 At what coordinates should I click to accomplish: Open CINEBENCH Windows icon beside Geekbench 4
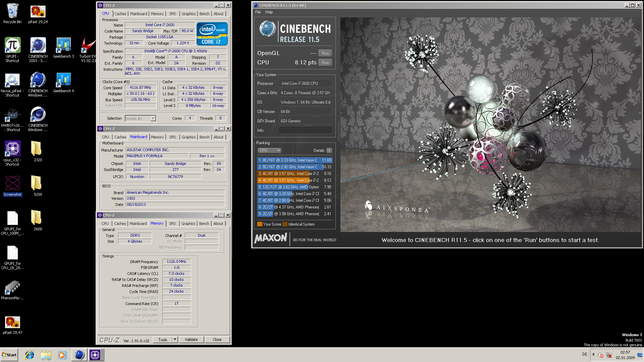(x=38, y=84)
